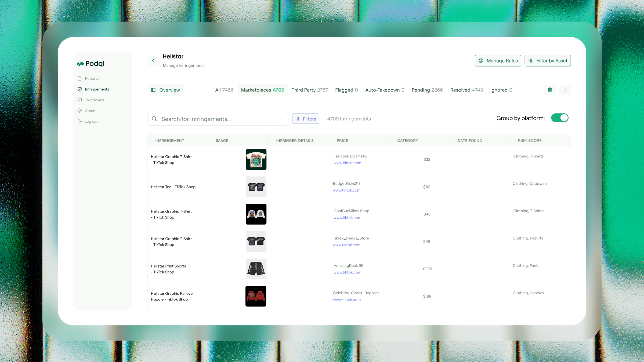Click the Podqi logo
This screenshot has width=644, height=362.
(91, 64)
